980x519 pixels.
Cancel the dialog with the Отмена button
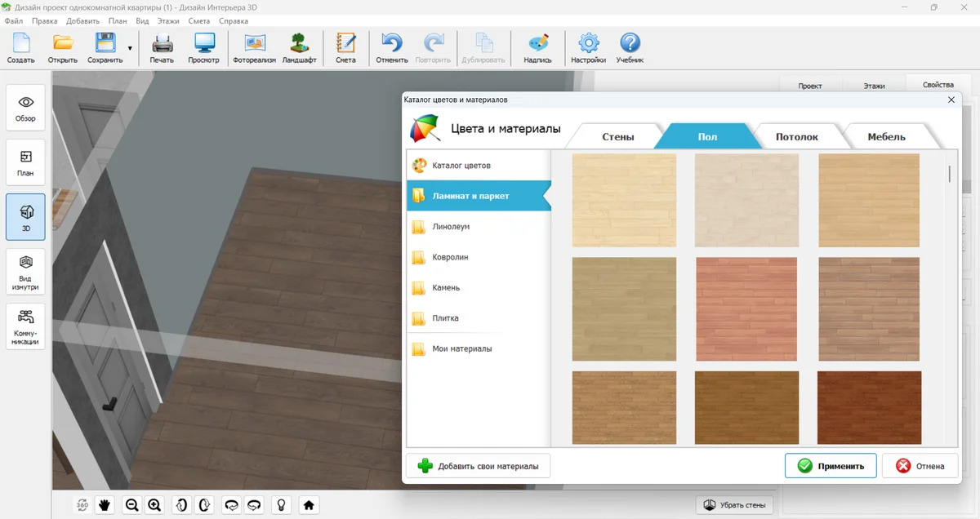tap(920, 466)
